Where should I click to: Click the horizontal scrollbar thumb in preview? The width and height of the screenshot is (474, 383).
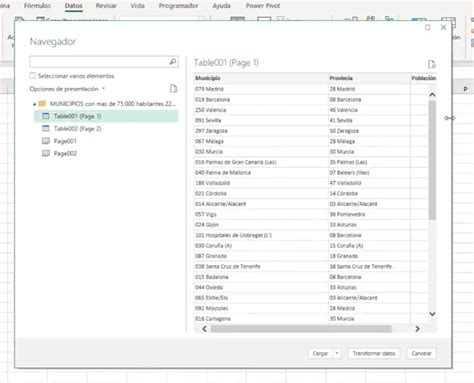coord(301,329)
